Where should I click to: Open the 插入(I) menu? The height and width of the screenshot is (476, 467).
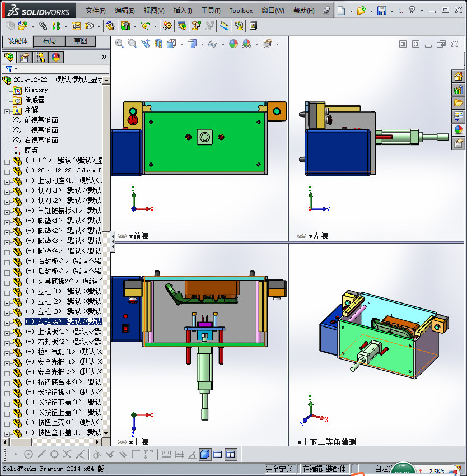point(183,11)
